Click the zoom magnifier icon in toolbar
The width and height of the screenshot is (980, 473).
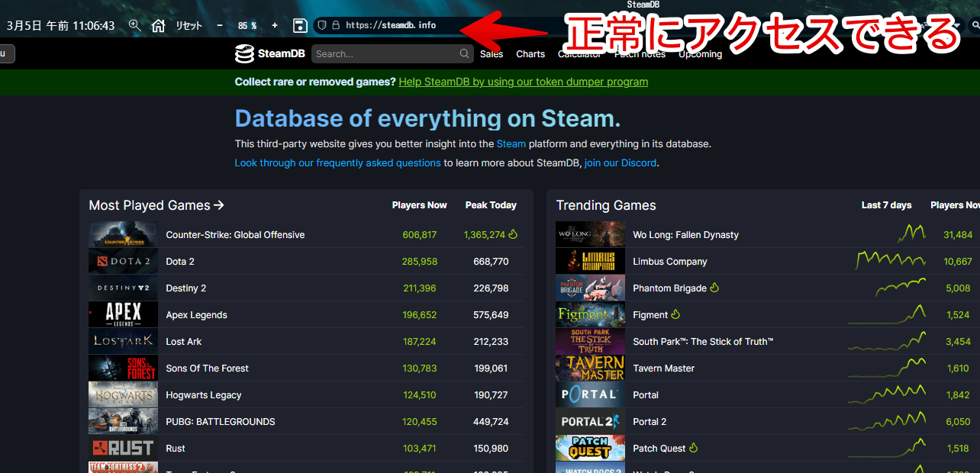point(135,25)
